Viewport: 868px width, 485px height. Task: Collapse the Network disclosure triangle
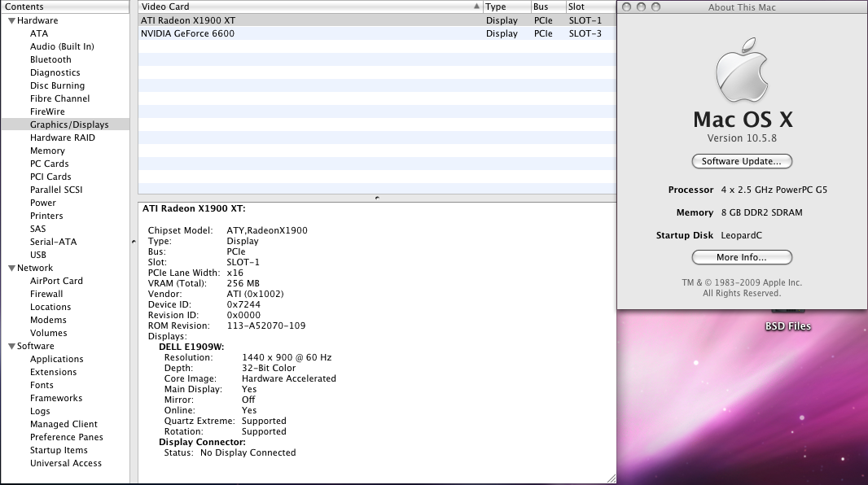click(11, 269)
